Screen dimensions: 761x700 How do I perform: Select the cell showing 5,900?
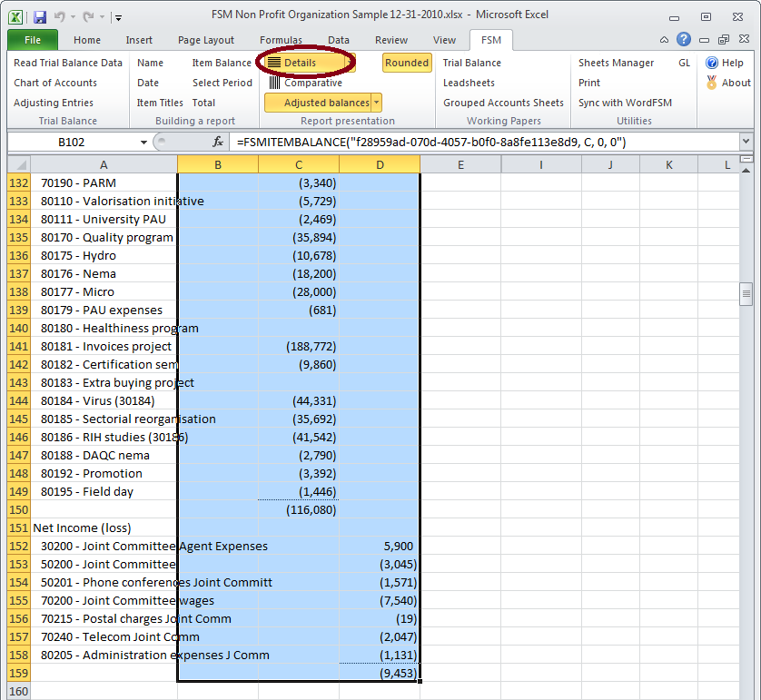click(380, 546)
